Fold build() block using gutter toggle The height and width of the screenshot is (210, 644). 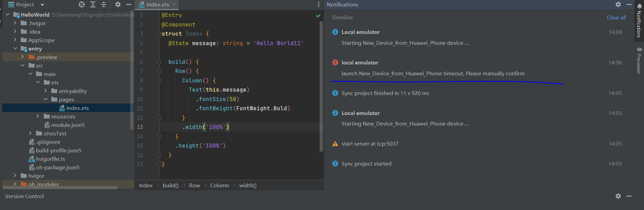(x=159, y=62)
